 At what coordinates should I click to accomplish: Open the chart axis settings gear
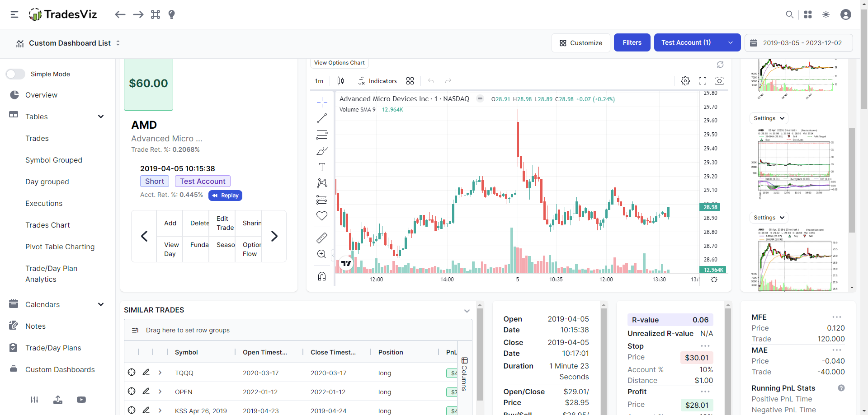pyautogui.click(x=714, y=280)
